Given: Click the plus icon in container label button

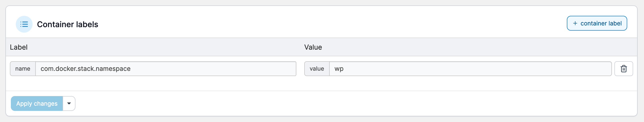Looking at the screenshot, I should [575, 23].
